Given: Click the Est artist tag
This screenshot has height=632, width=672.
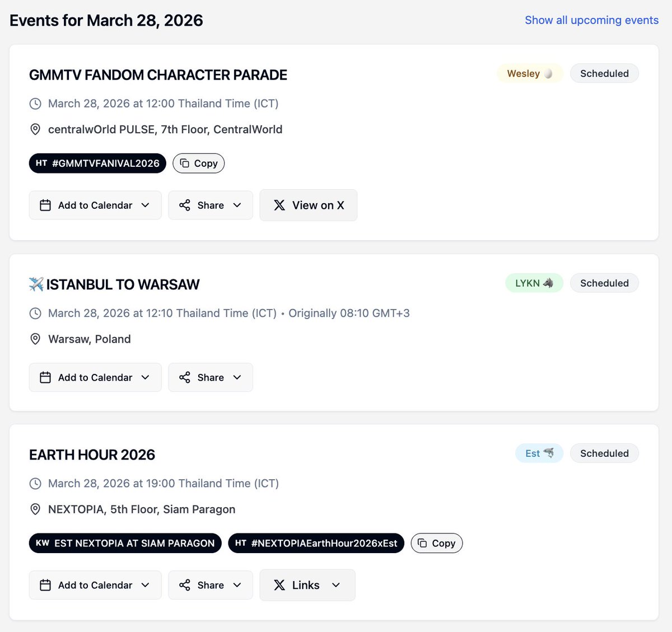Looking at the screenshot, I should pyautogui.click(x=539, y=453).
